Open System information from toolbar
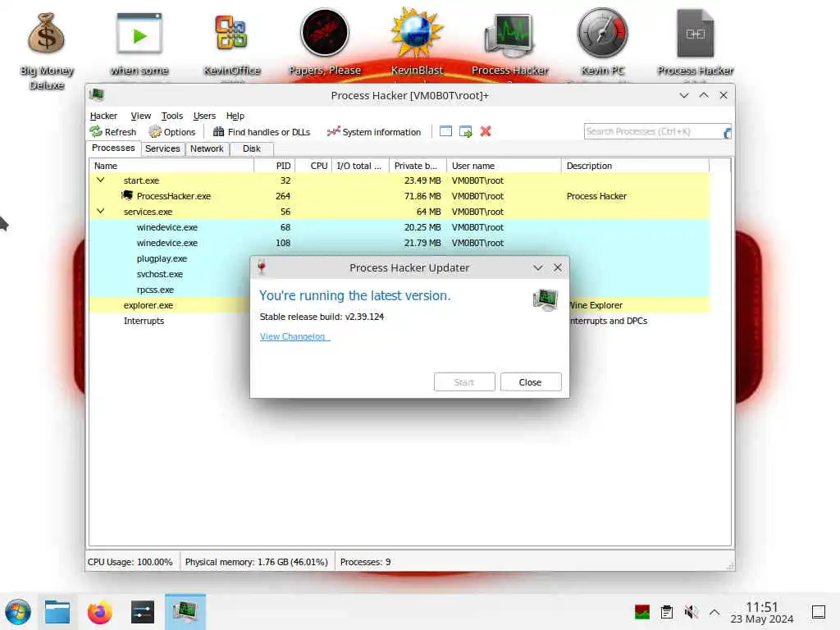This screenshot has height=630, width=840. (374, 132)
